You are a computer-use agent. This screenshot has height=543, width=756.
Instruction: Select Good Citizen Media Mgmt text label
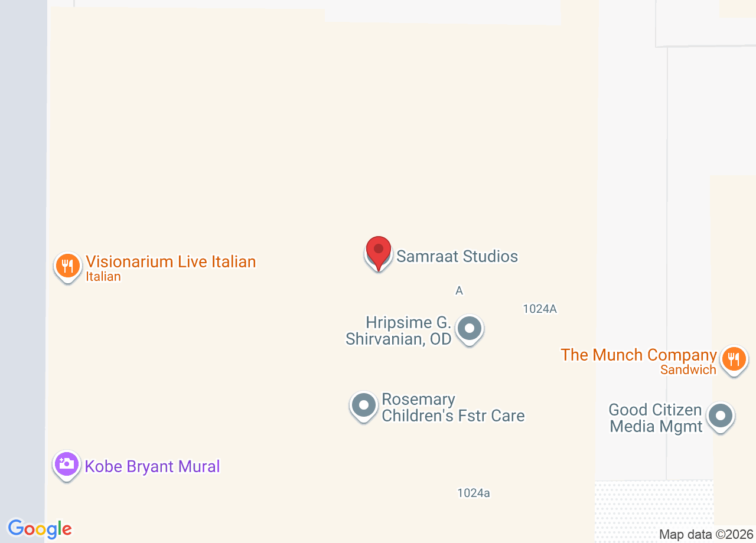coord(656,418)
